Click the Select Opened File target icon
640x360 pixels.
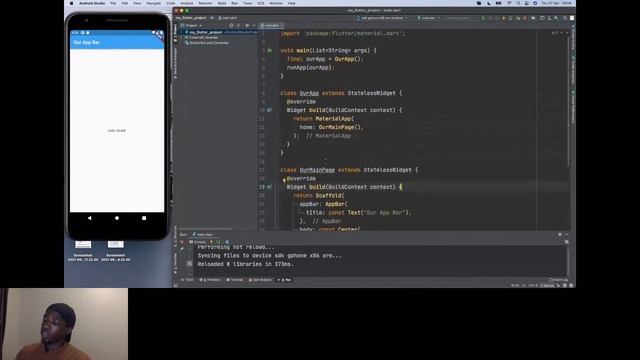click(x=231, y=25)
